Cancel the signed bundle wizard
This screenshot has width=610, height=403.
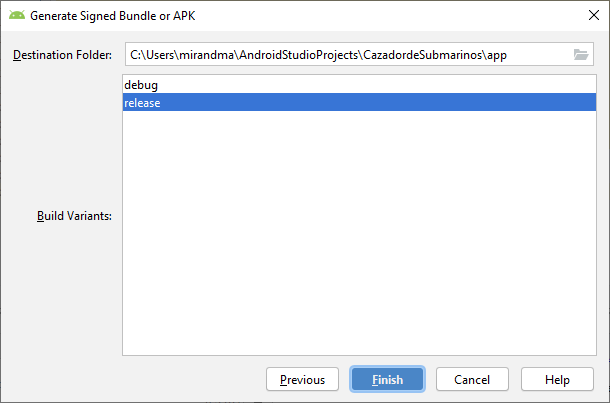pyautogui.click(x=471, y=380)
